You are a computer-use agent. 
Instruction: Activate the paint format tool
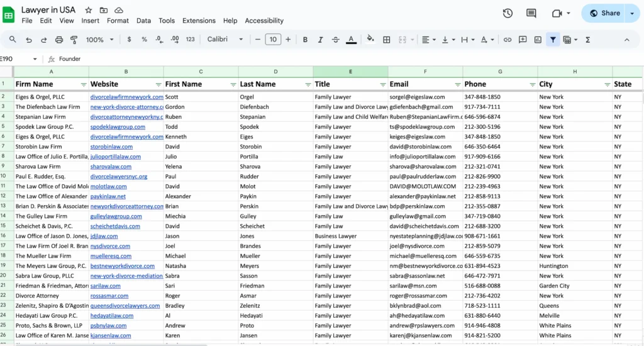[74, 40]
